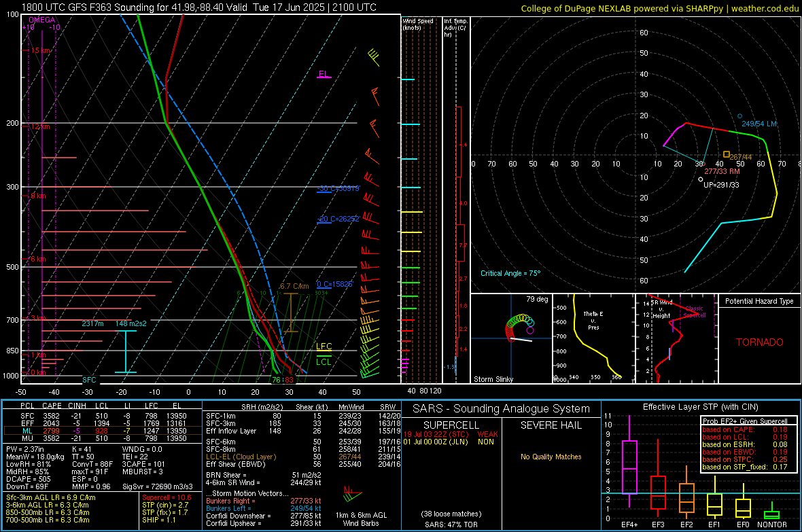Viewport: 802px width, 532px height.
Task: Click the No Quality Matches hail text
Action: (x=551, y=457)
